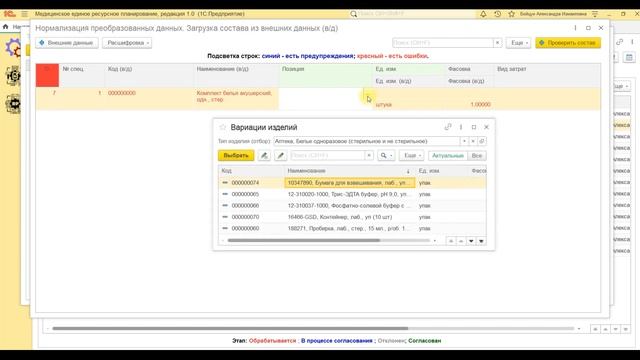
Task: Click the Вид затрат column header
Action: coord(547,69)
